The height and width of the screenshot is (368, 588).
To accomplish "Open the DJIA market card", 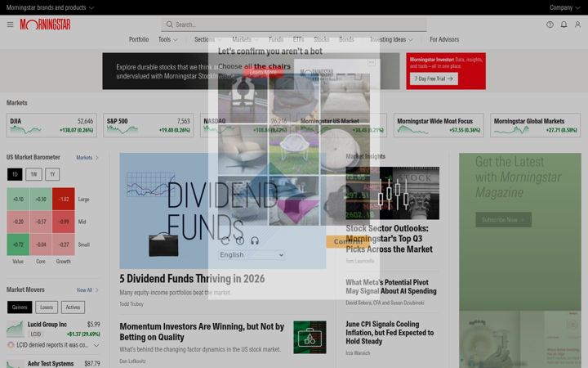I will tap(51, 125).
